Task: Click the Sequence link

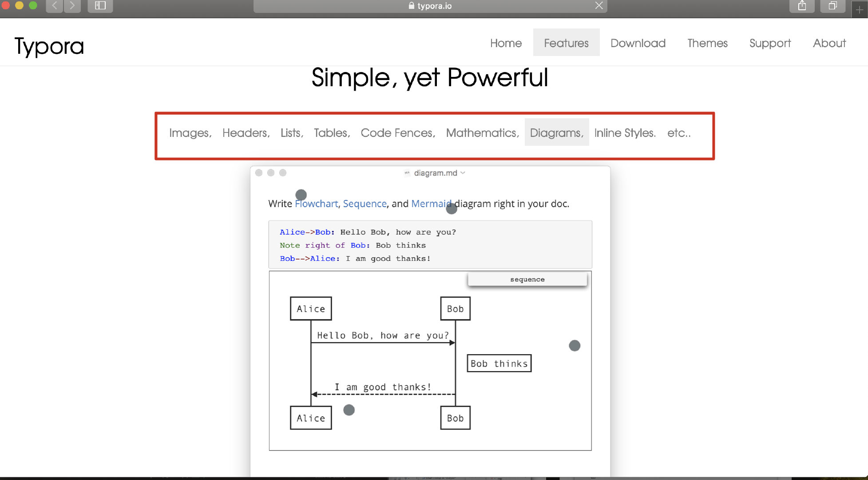Action: [x=365, y=204]
